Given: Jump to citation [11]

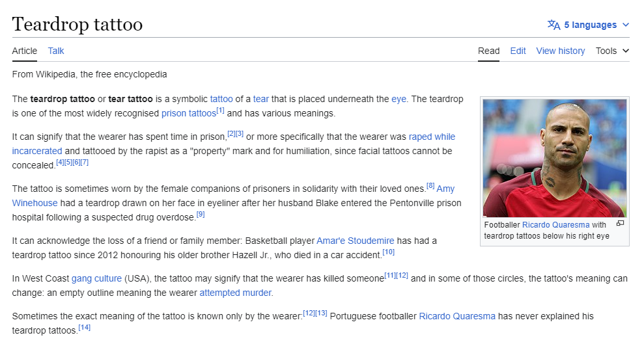Looking at the screenshot, I should pyautogui.click(x=390, y=276).
